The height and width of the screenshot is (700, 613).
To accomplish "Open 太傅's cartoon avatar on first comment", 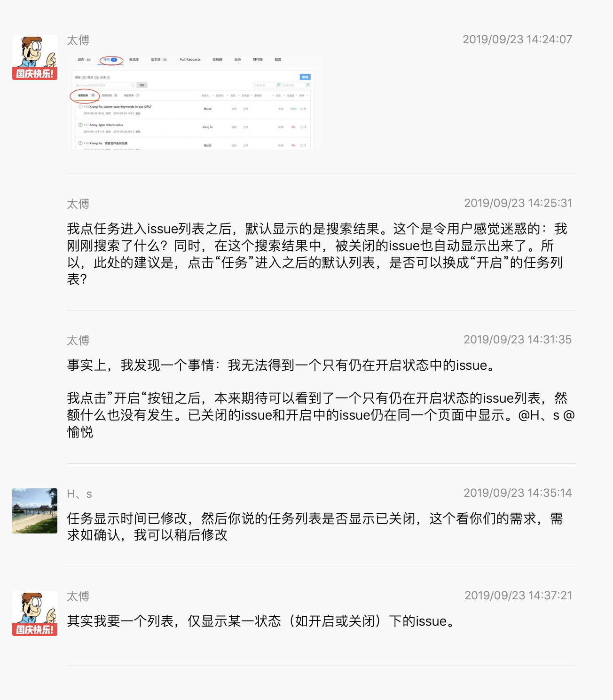I will tap(35, 57).
